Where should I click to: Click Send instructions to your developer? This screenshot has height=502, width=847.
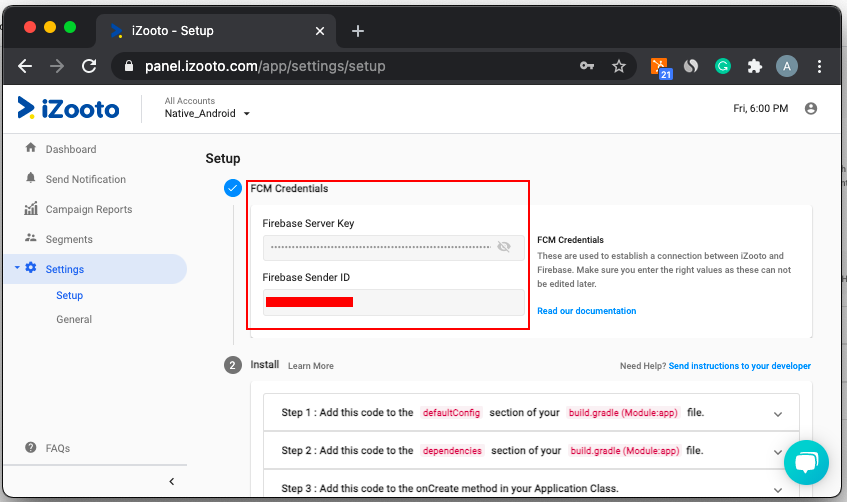pos(740,366)
